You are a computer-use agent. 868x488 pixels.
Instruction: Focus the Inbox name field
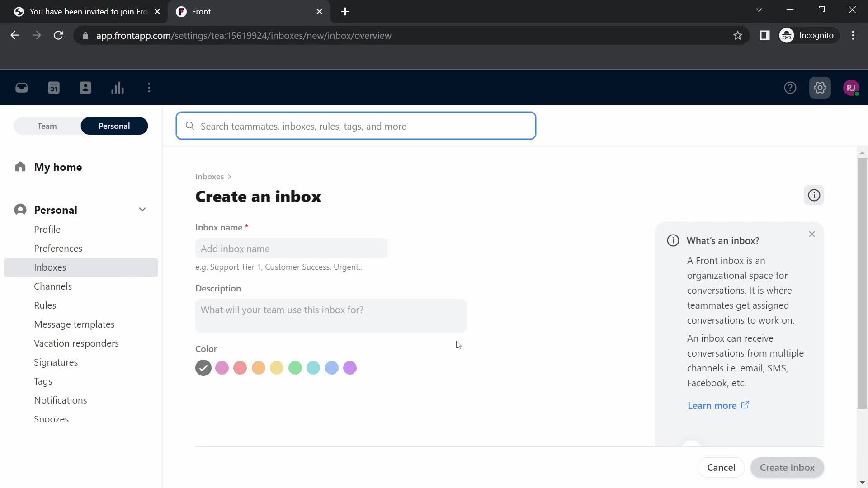[291, 249]
